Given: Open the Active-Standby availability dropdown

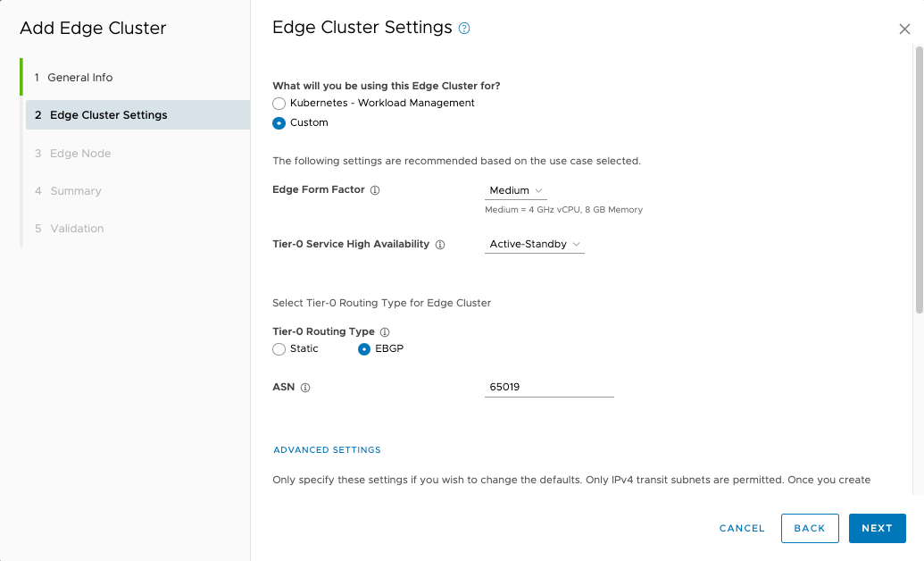Looking at the screenshot, I should pyautogui.click(x=535, y=244).
